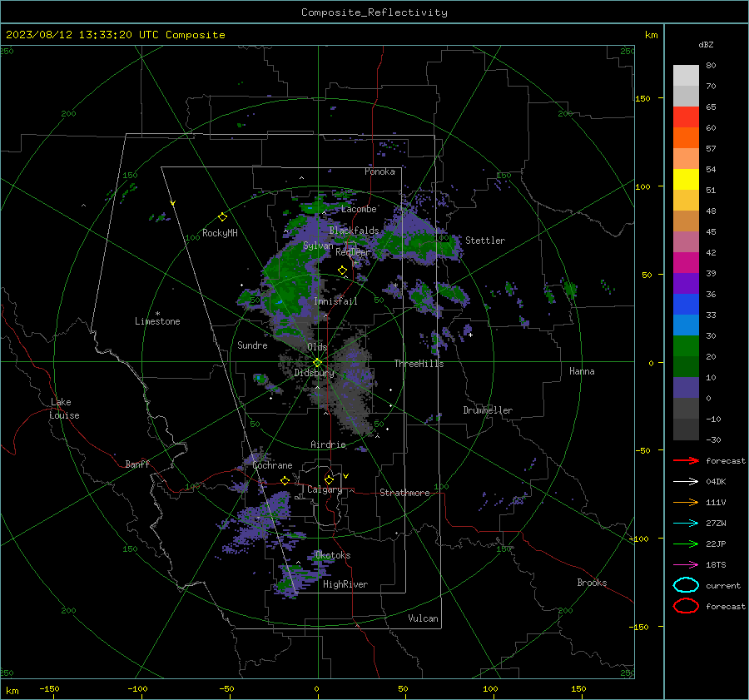The image size is (749, 700).
Task: Click the green 20 dBZ color swatch
Action: 686,345
